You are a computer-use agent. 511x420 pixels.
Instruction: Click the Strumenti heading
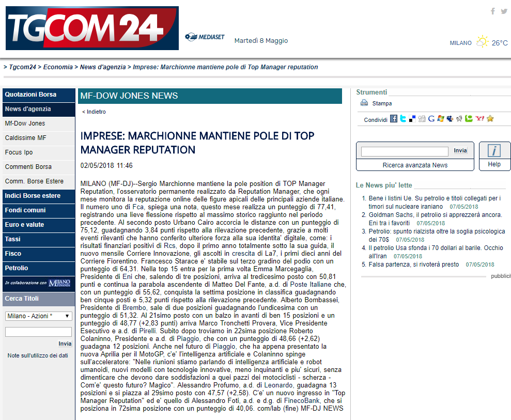coord(371,92)
